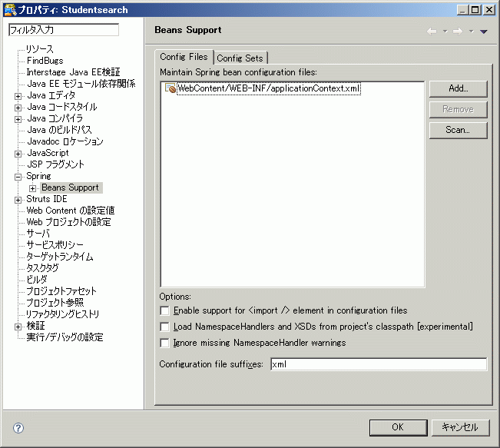Select 実行/デバッグの設定 in the tree
The width and height of the screenshot is (500, 448).
pos(65,337)
